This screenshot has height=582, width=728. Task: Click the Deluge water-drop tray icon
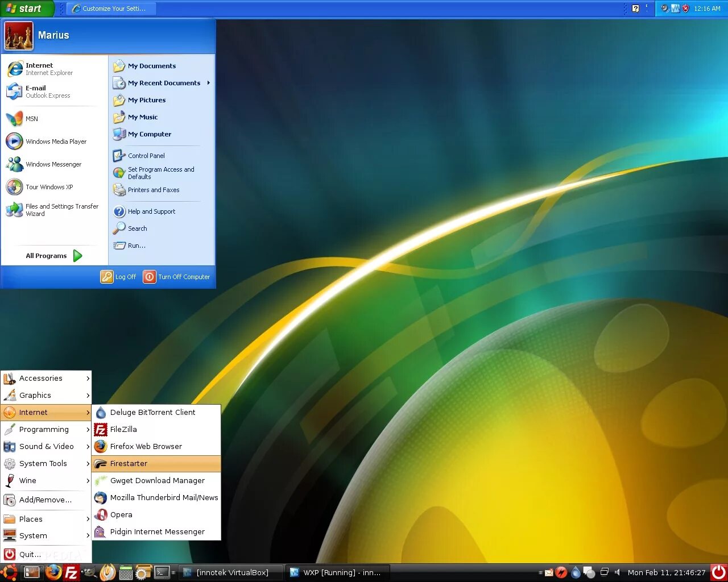click(x=576, y=572)
